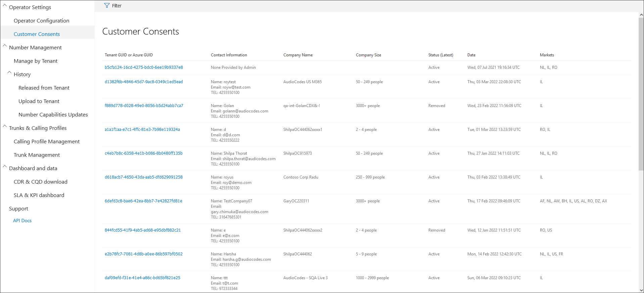Open Released from Tenant history
Image resolution: width=644 pixels, height=293 pixels.
(44, 88)
